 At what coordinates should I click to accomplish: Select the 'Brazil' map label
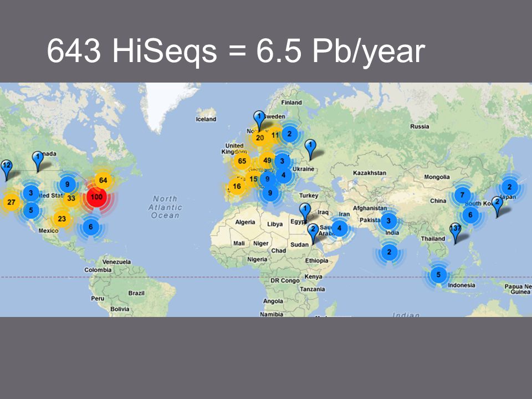click(x=136, y=293)
